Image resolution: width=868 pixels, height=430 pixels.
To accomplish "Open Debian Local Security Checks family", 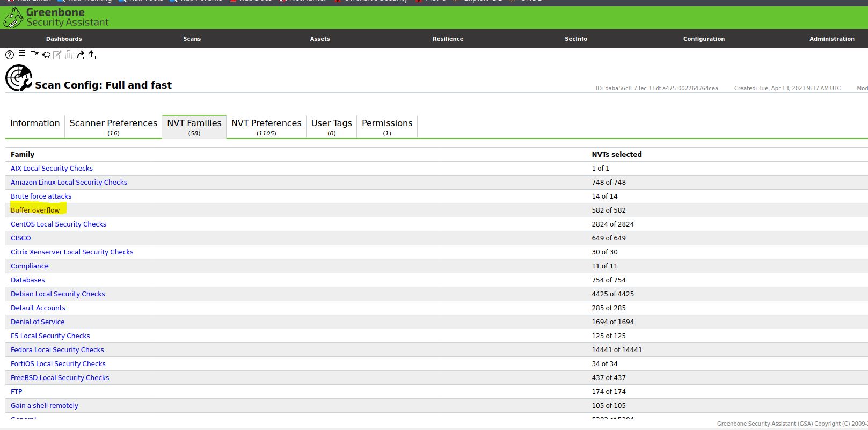I will point(58,294).
